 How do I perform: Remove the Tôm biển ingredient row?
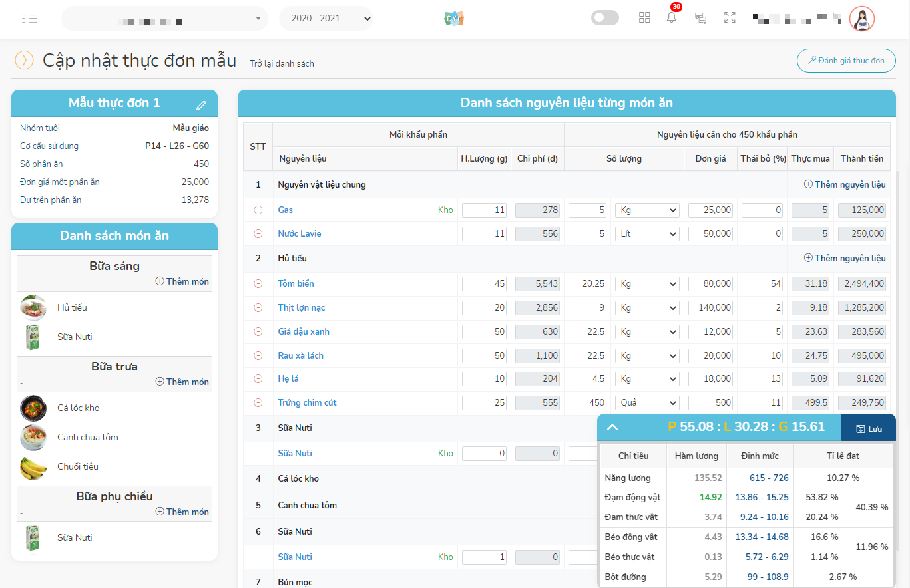click(x=258, y=284)
